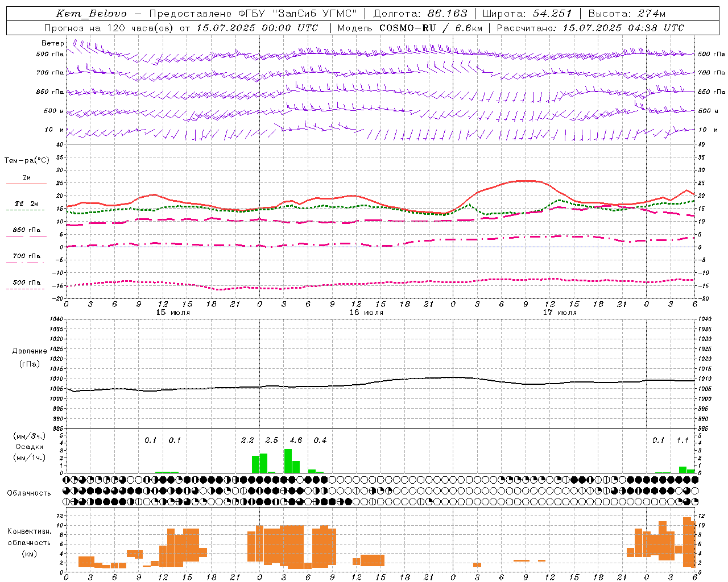Click the 1.1 precipitation amount value
Screen dimensions: 728x582
(x=682, y=440)
